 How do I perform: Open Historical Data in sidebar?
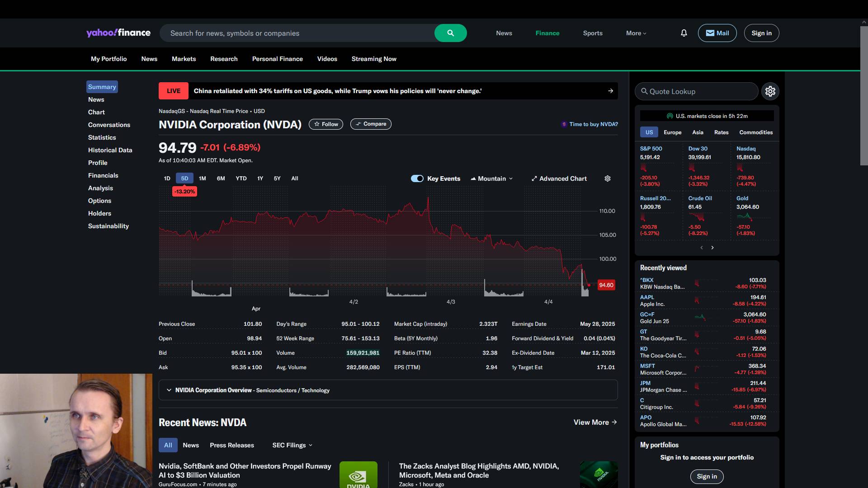tap(110, 150)
